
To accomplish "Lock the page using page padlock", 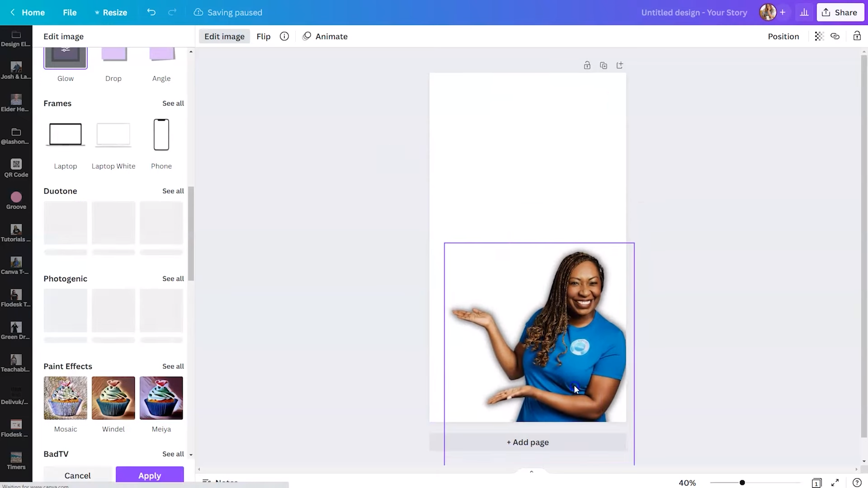I will [587, 66].
